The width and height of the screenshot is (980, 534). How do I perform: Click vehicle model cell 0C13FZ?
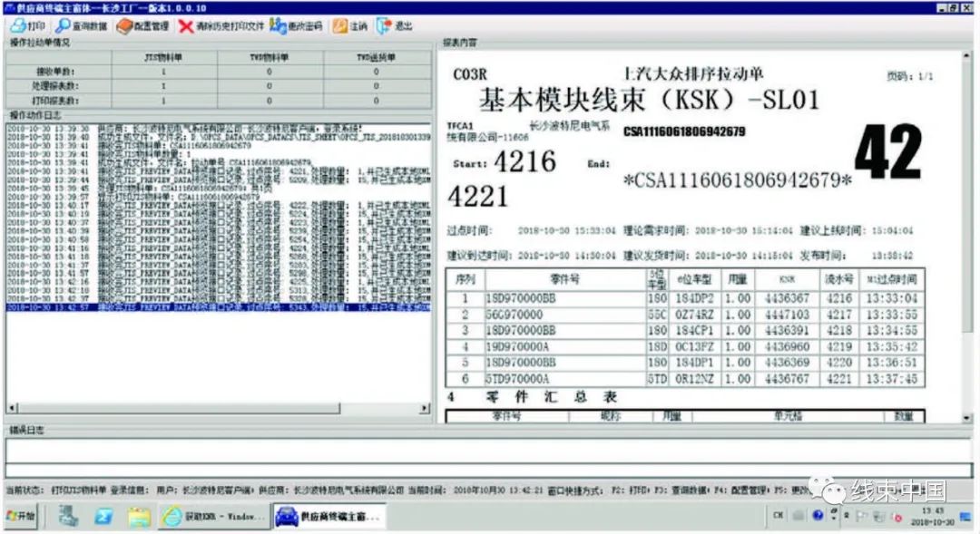pyautogui.click(x=694, y=346)
